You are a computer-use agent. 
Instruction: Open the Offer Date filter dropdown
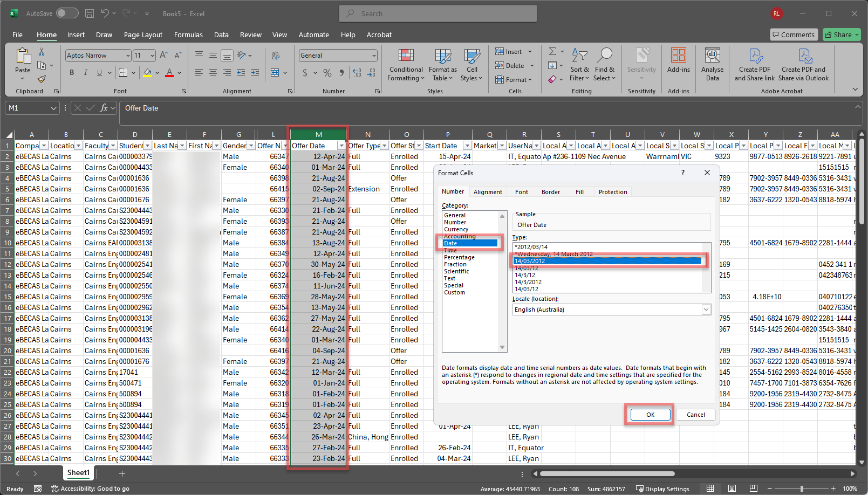click(x=341, y=146)
